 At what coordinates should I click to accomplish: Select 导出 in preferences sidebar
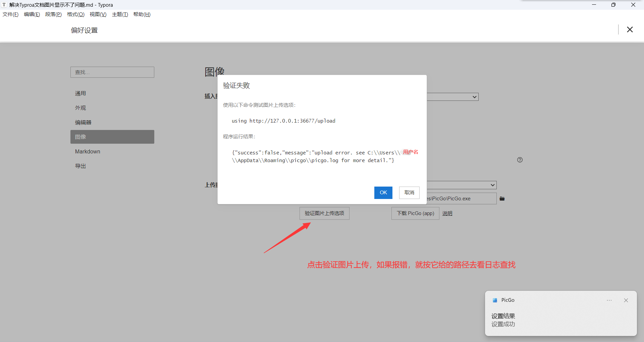click(112, 166)
